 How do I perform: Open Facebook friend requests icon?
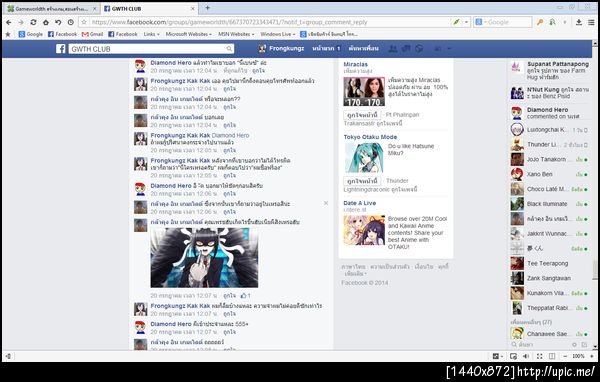pos(393,49)
